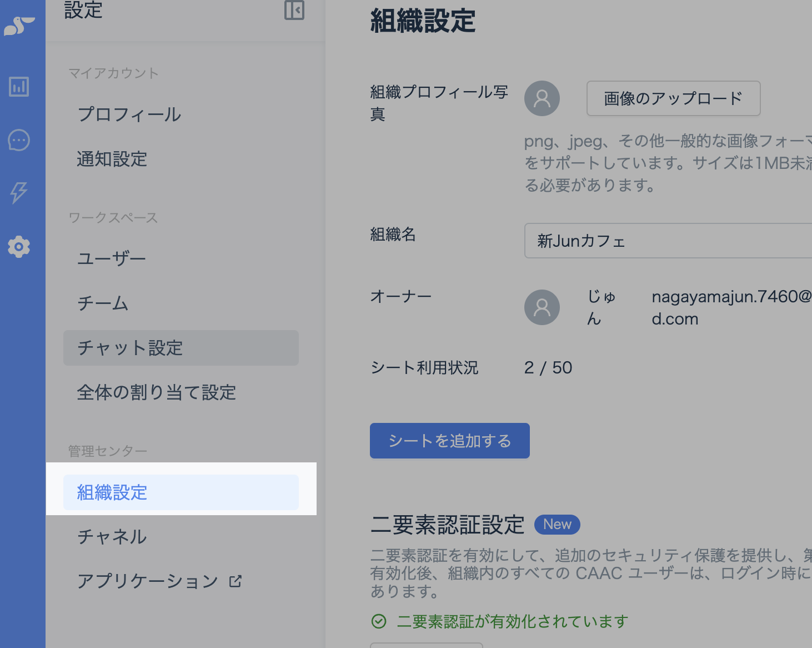Go to 通知設定 menu item
This screenshot has height=648, width=812.
(x=112, y=159)
